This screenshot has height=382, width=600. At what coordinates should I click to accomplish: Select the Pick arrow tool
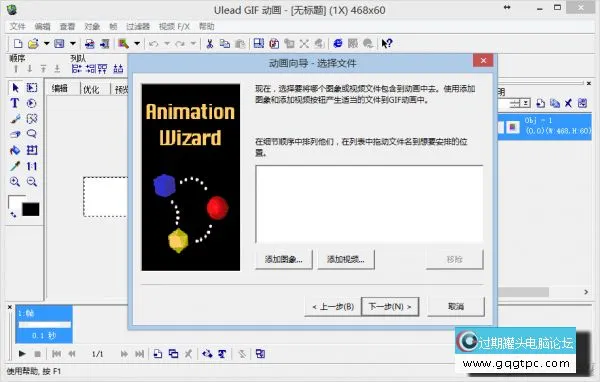15,88
